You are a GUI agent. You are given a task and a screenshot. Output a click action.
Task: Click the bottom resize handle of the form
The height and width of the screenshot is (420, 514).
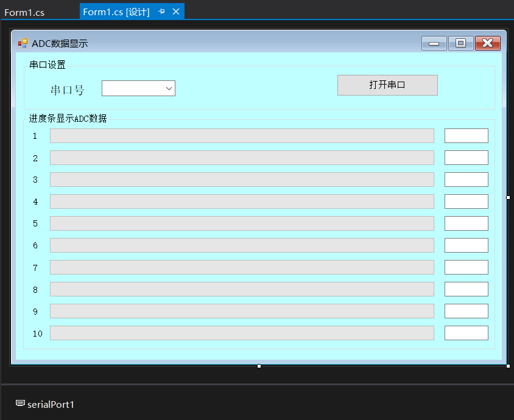pos(259,365)
